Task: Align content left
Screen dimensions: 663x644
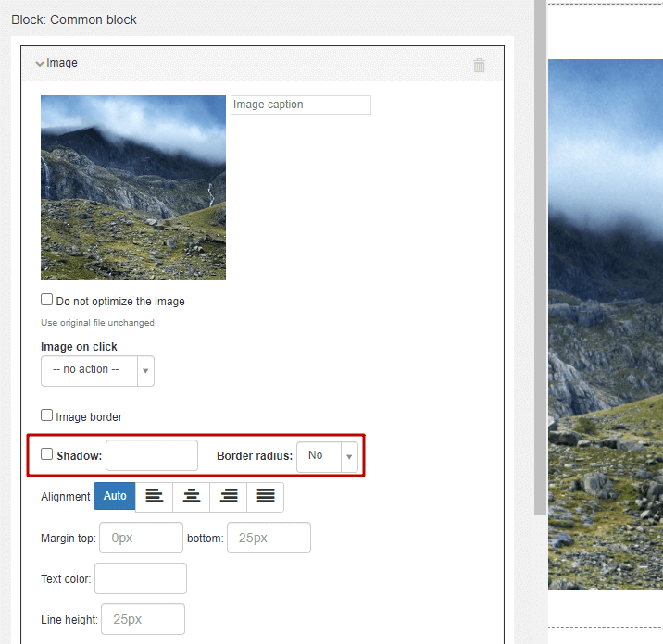Action: [155, 497]
